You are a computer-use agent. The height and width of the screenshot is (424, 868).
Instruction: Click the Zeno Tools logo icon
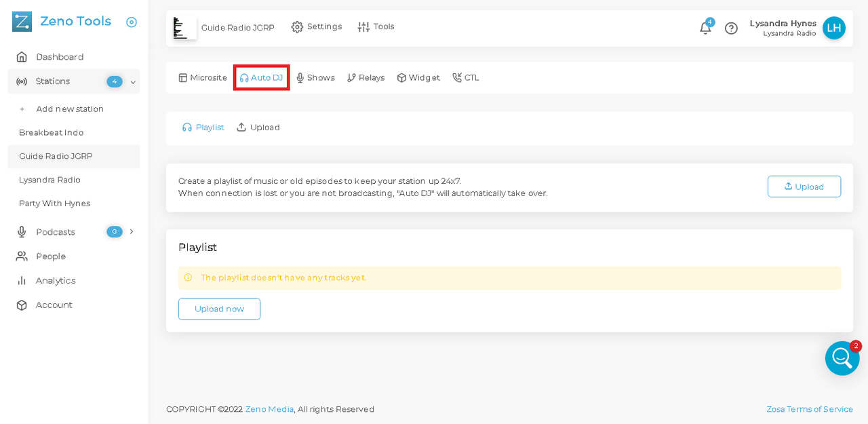coord(22,22)
